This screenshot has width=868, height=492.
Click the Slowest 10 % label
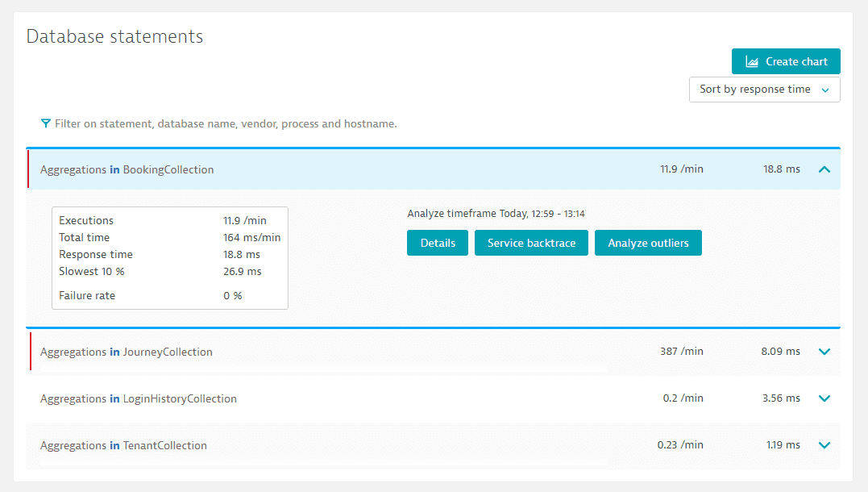pyautogui.click(x=91, y=272)
